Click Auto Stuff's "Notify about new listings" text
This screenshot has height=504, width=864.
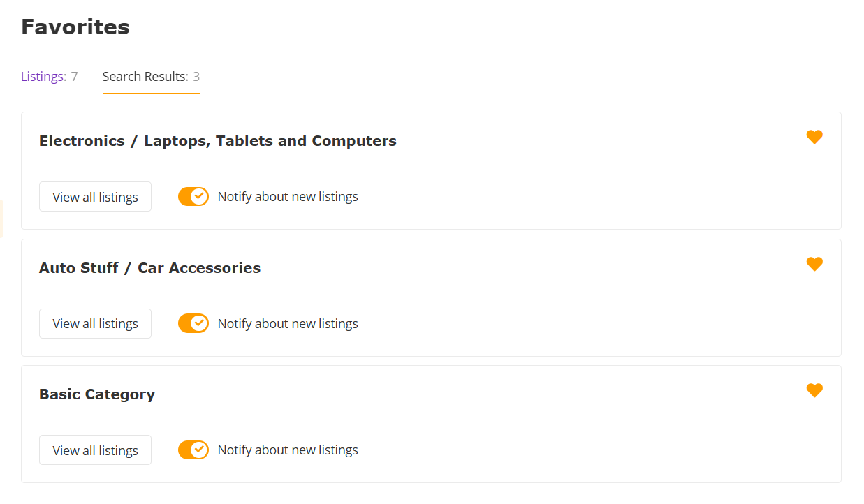(x=288, y=324)
